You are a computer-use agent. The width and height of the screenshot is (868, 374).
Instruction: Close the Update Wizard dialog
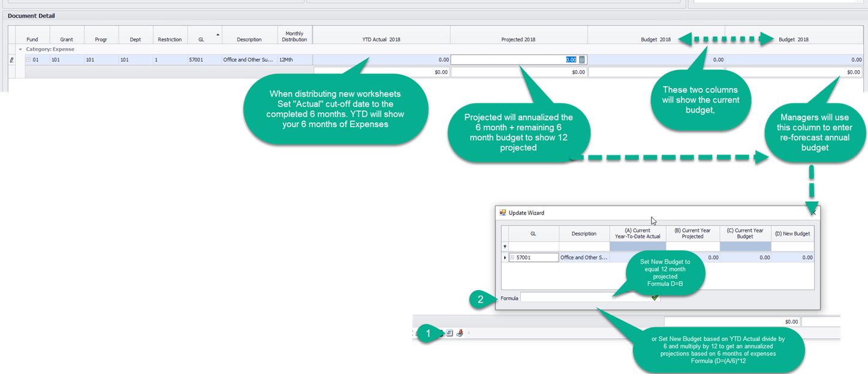[x=813, y=212]
